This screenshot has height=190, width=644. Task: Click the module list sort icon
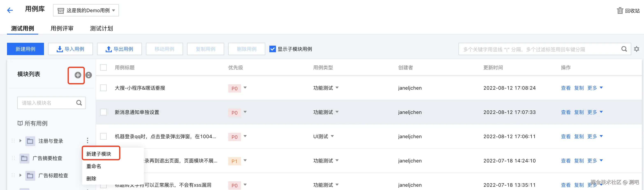coord(88,75)
